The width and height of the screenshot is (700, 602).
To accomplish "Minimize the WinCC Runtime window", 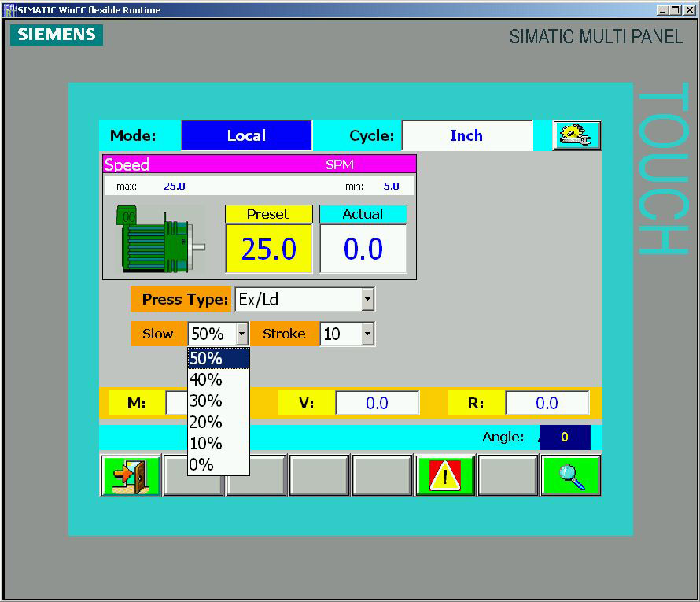I will 663,9.
